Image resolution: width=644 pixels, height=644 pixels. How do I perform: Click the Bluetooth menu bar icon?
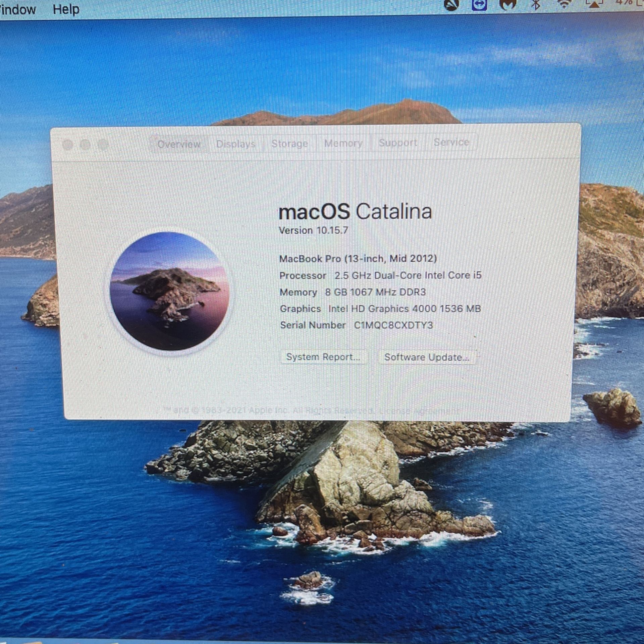click(536, 4)
